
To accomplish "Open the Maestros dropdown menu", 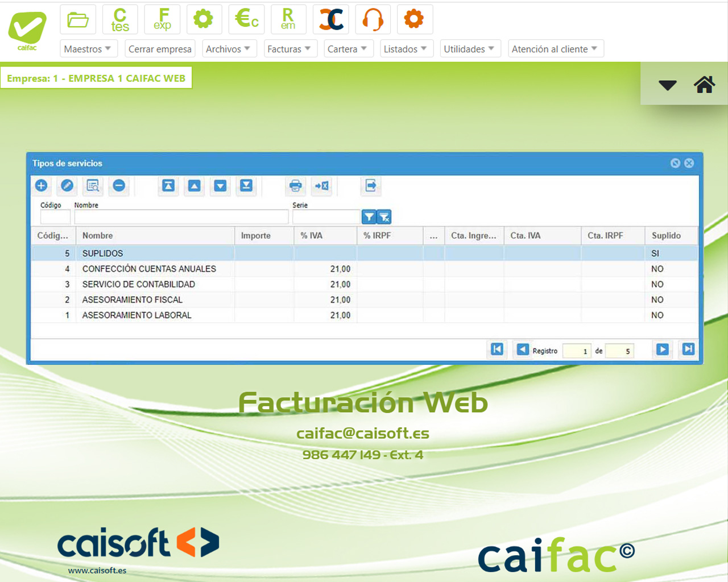I will point(88,49).
